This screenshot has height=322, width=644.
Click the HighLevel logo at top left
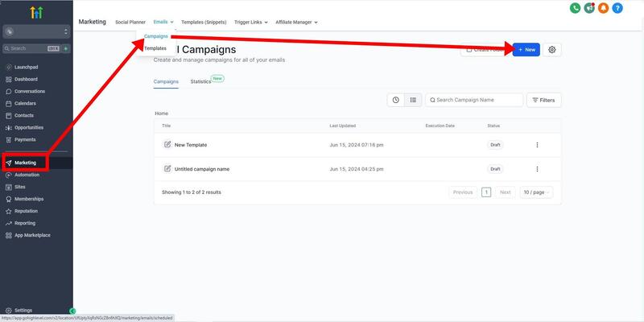(x=36, y=13)
